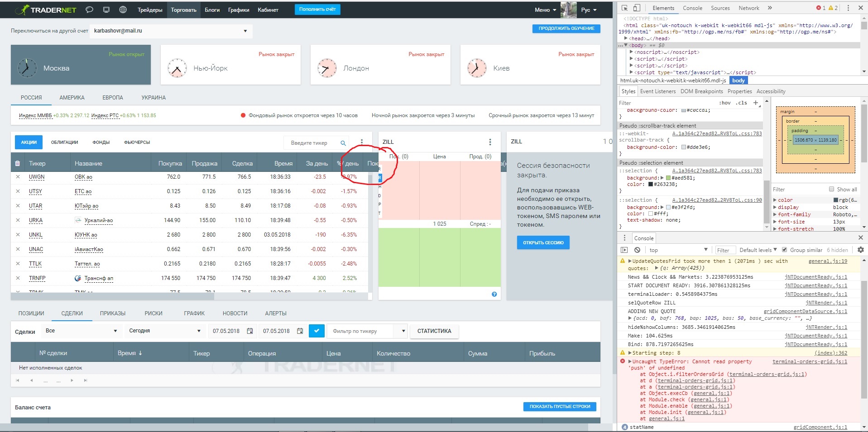Viewport: 868px width, 432px height.
Task: Open the calendar picker for the first 07.05.2018 date
Action: coord(250,331)
